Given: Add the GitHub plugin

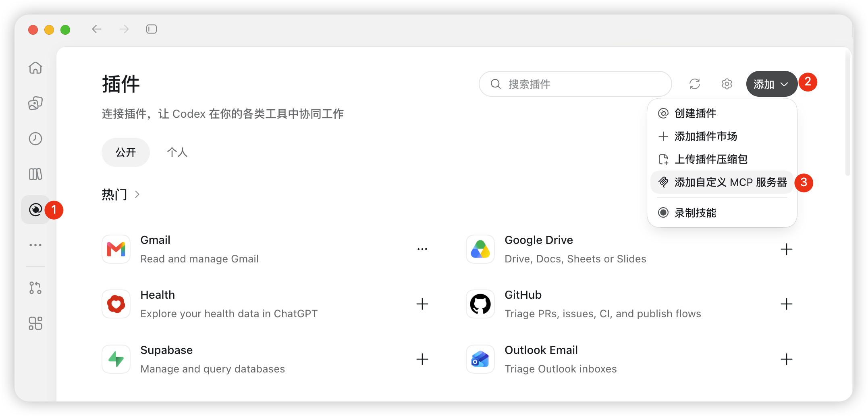Looking at the screenshot, I should point(787,304).
